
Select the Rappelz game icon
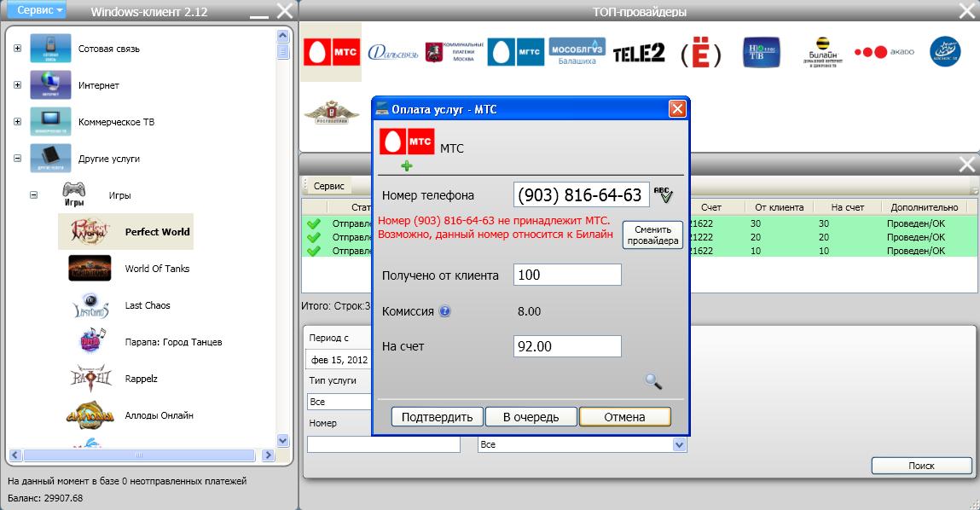[x=91, y=378]
